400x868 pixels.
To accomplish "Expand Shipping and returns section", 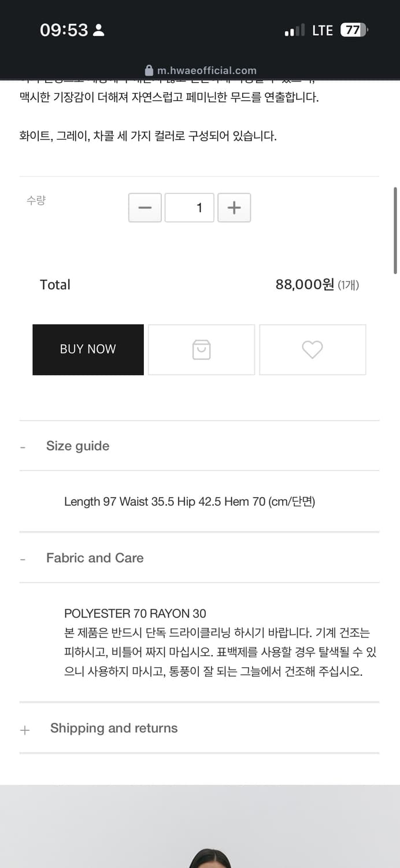I will (x=114, y=728).
